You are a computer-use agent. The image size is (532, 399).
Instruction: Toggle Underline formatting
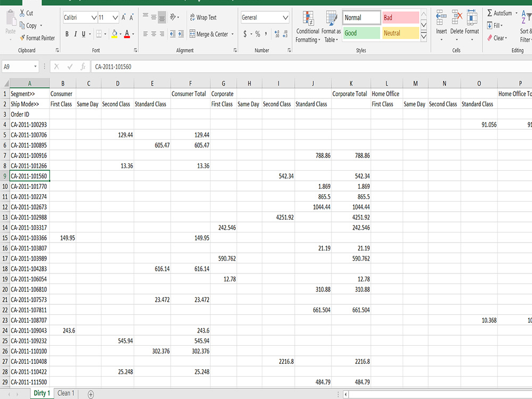tap(84, 34)
